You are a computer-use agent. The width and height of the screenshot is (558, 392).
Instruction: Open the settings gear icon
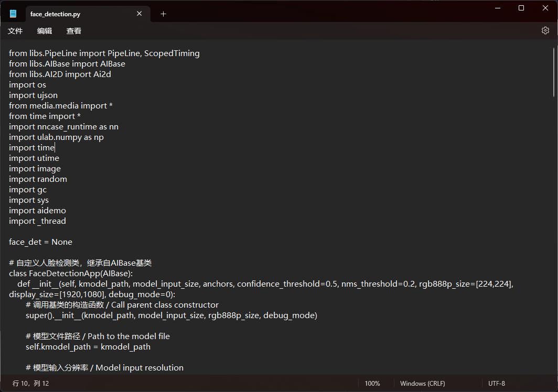click(x=545, y=31)
